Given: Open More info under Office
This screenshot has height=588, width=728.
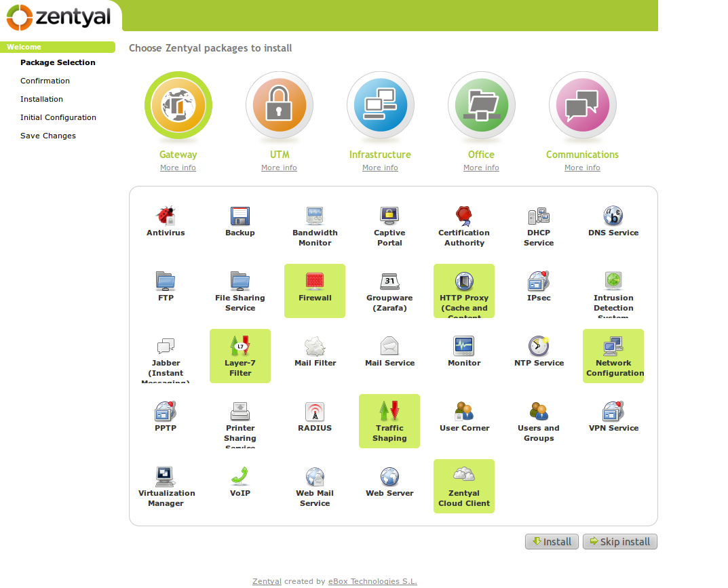Looking at the screenshot, I should click(481, 168).
